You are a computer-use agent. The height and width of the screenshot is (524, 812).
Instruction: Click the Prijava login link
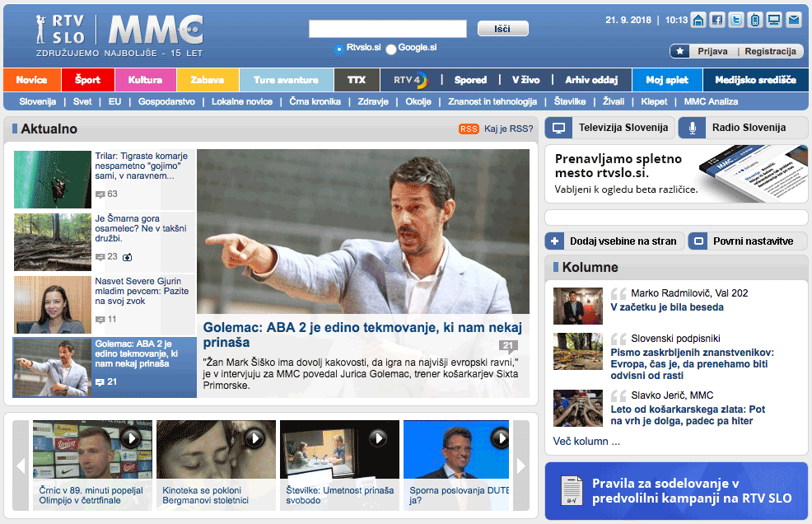coord(712,51)
